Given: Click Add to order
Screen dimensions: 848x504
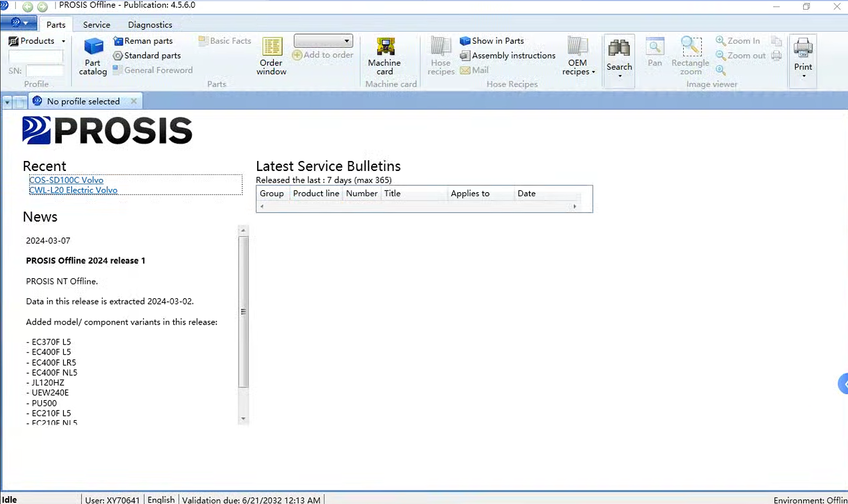Looking at the screenshot, I should pos(323,55).
